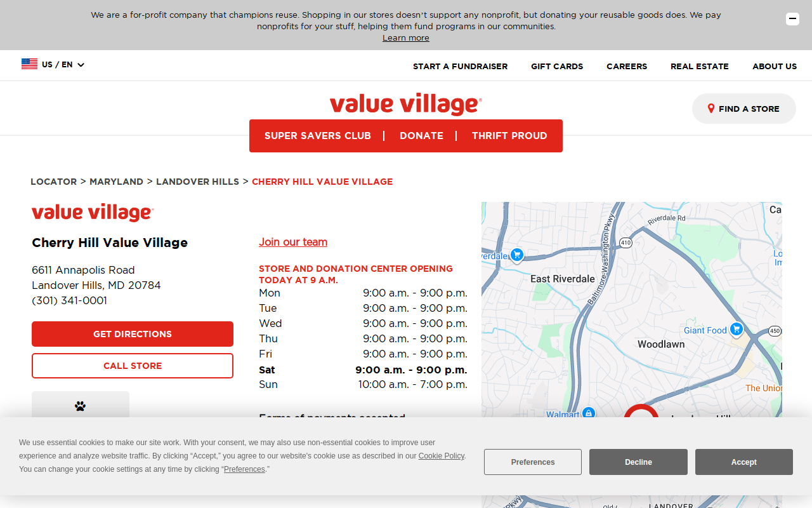Decline non-essential cookies
Image resolution: width=812 pixels, height=508 pixels.
638,462
